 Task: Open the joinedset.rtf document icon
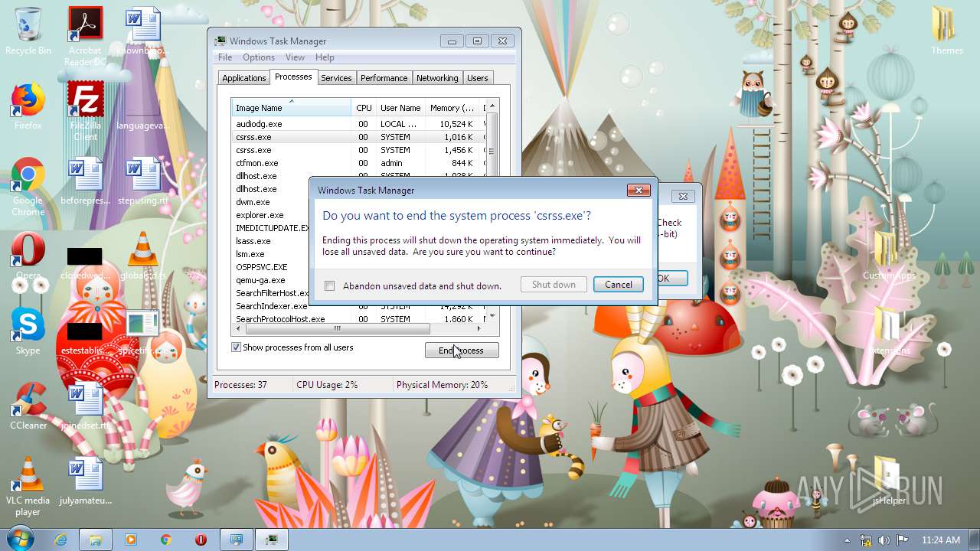86,406
